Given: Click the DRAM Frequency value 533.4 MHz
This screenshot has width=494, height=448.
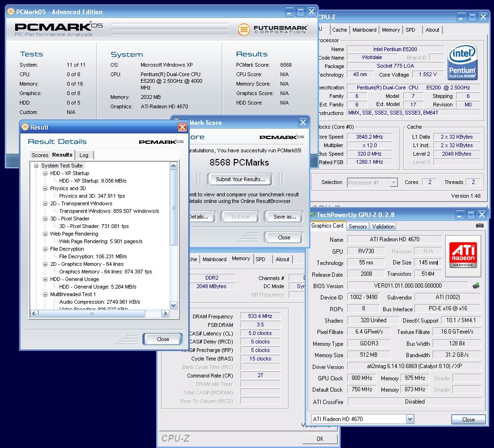Looking at the screenshot, I should tap(260, 316).
